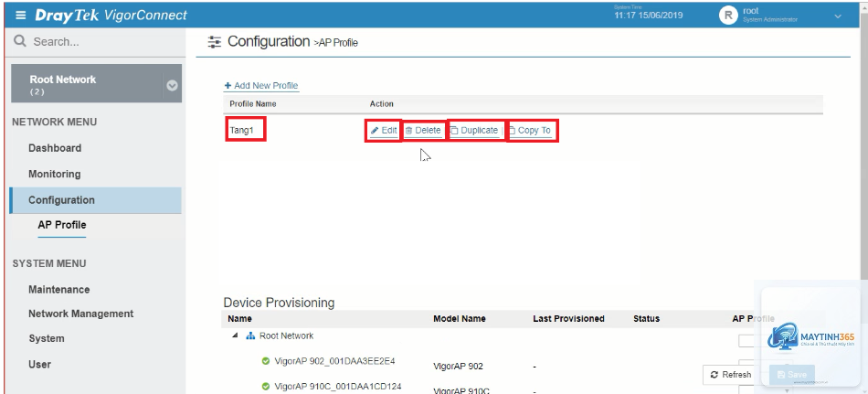
Task: Click the Last Provisioned column header
Action: 568,319
